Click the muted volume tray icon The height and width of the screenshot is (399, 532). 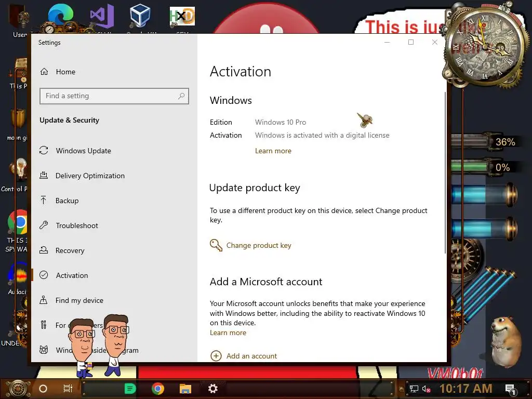(427, 389)
